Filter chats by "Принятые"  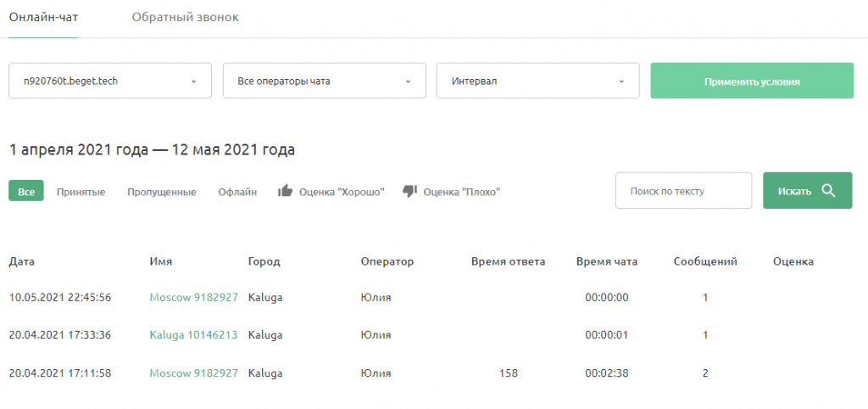81,192
